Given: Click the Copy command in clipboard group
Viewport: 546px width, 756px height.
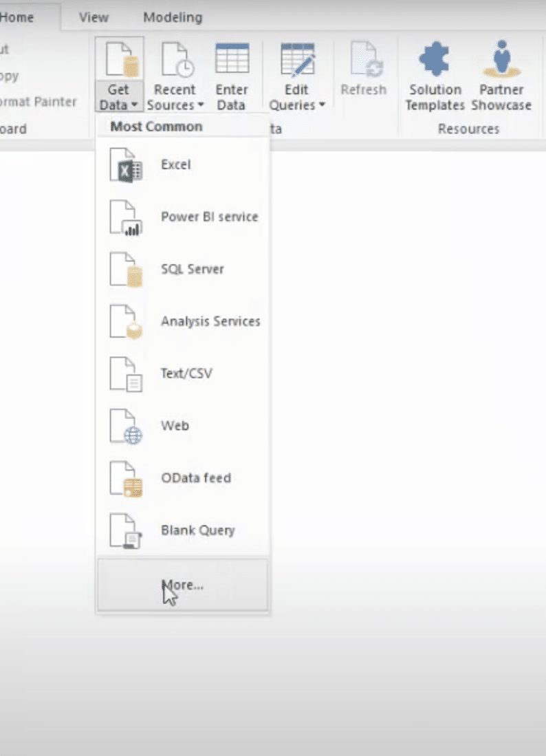Looking at the screenshot, I should pos(9,76).
